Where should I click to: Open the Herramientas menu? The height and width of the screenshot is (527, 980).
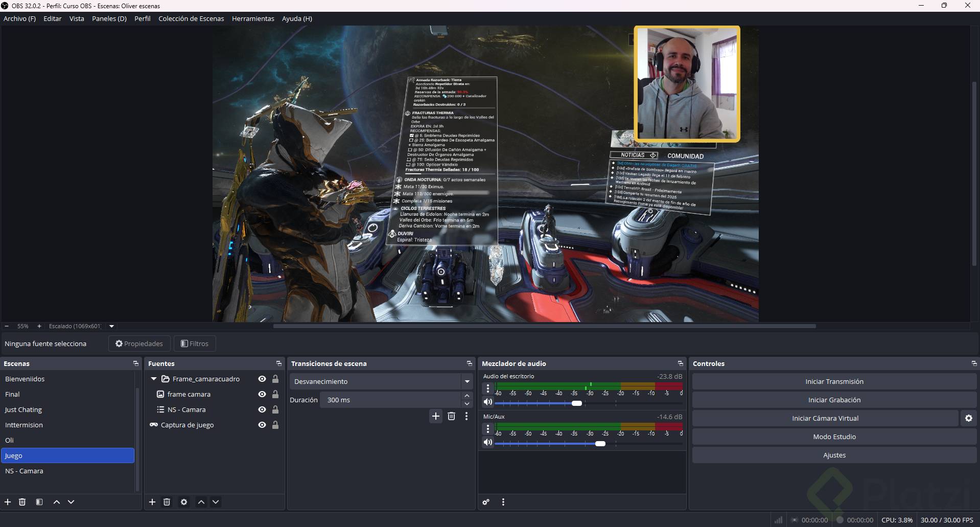coord(253,18)
